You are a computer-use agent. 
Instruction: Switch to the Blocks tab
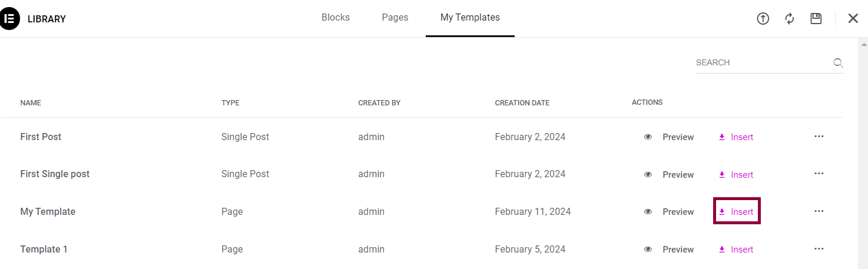[x=336, y=18]
